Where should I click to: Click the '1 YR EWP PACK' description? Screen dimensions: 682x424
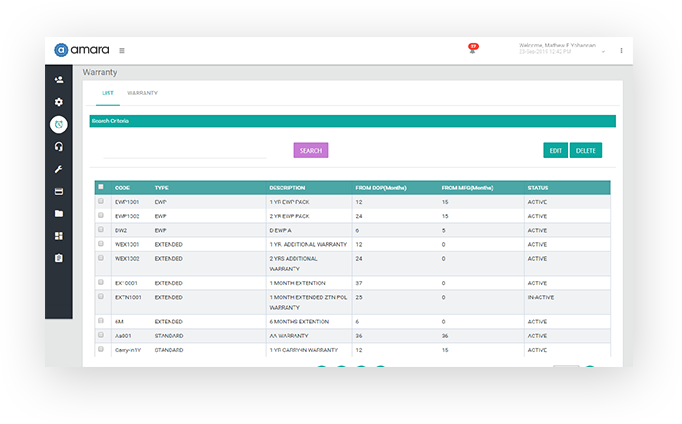pos(289,202)
